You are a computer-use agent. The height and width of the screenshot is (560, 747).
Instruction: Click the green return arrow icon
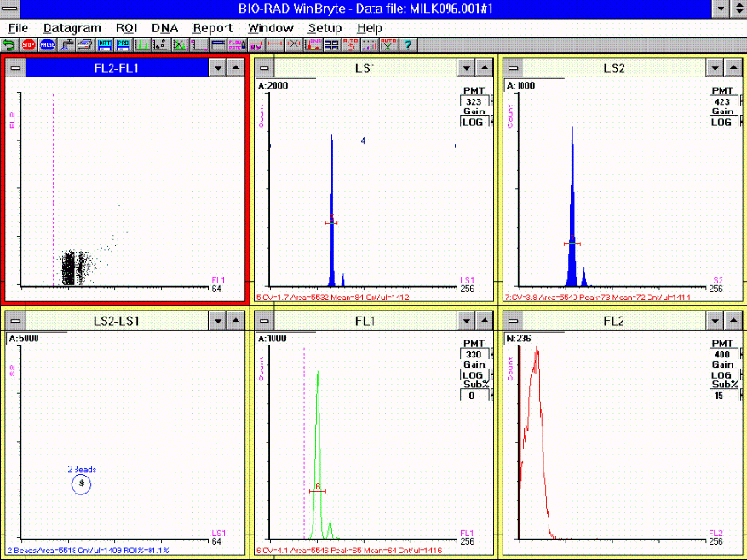(x=9, y=44)
